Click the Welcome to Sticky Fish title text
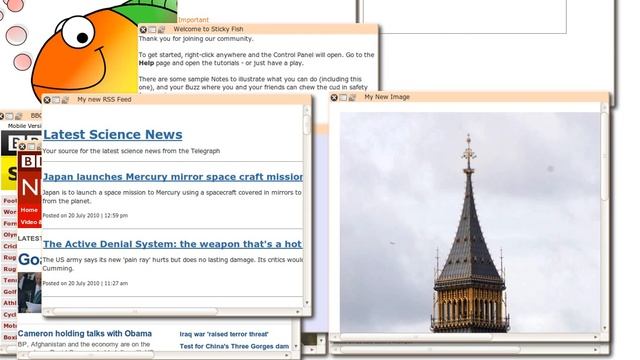The height and width of the screenshot is (360, 640). [x=208, y=29]
